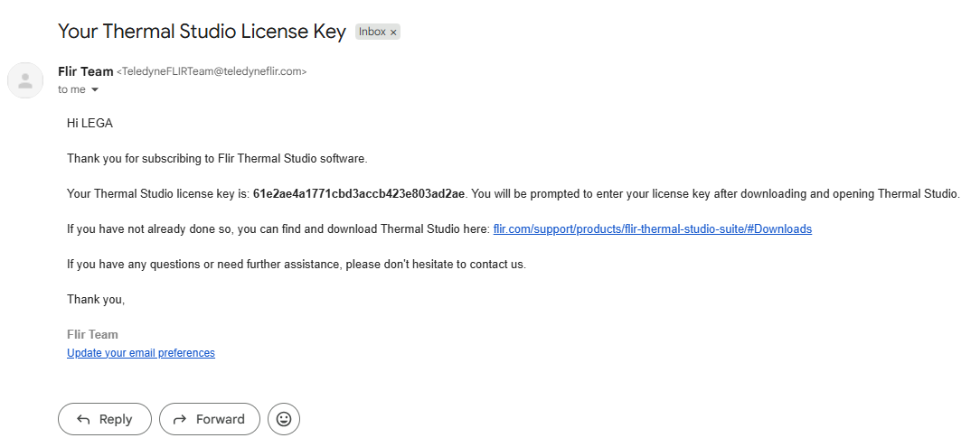This screenshot has height=438, width=980.
Task: Click the email subject heading
Action: (202, 32)
